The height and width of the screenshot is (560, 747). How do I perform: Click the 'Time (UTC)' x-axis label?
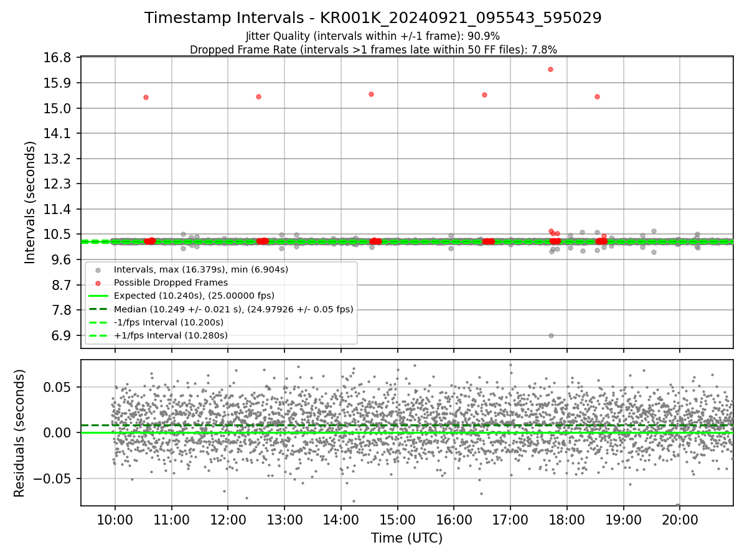tap(406, 538)
